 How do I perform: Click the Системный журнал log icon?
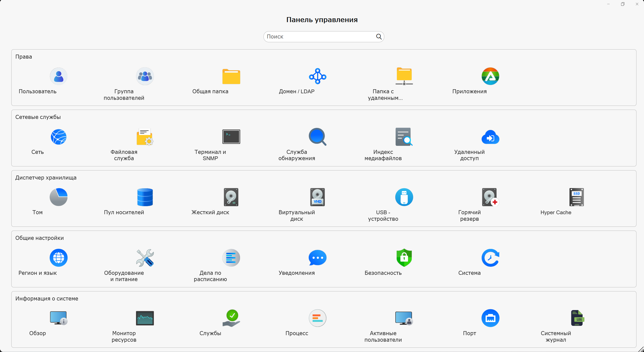click(577, 318)
